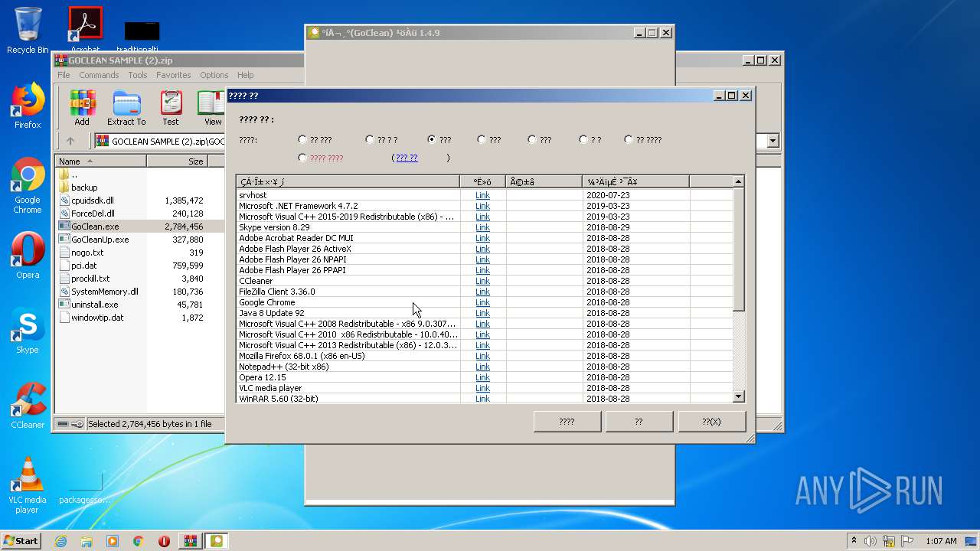Sort archive list by Size column
This screenshot has width=980, height=551.
click(x=177, y=161)
